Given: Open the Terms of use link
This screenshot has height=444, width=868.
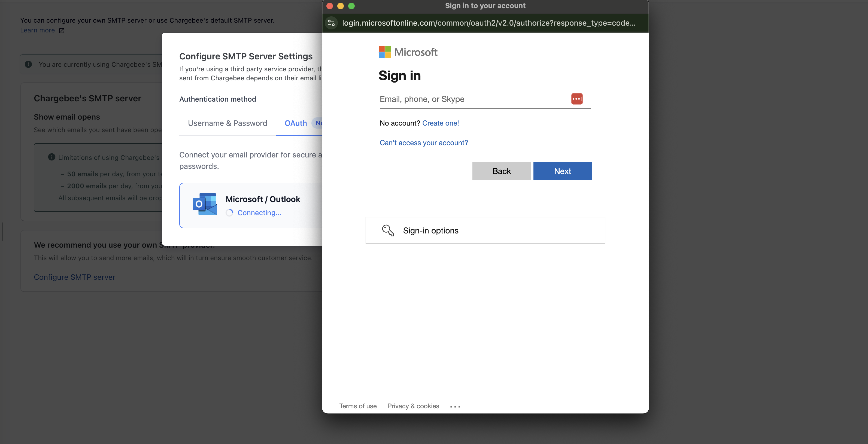Looking at the screenshot, I should coord(358,406).
